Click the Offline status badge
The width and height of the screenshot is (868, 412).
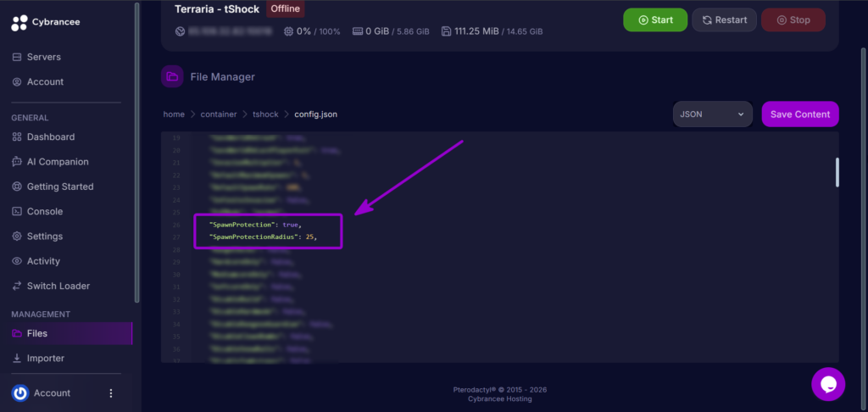click(x=285, y=8)
